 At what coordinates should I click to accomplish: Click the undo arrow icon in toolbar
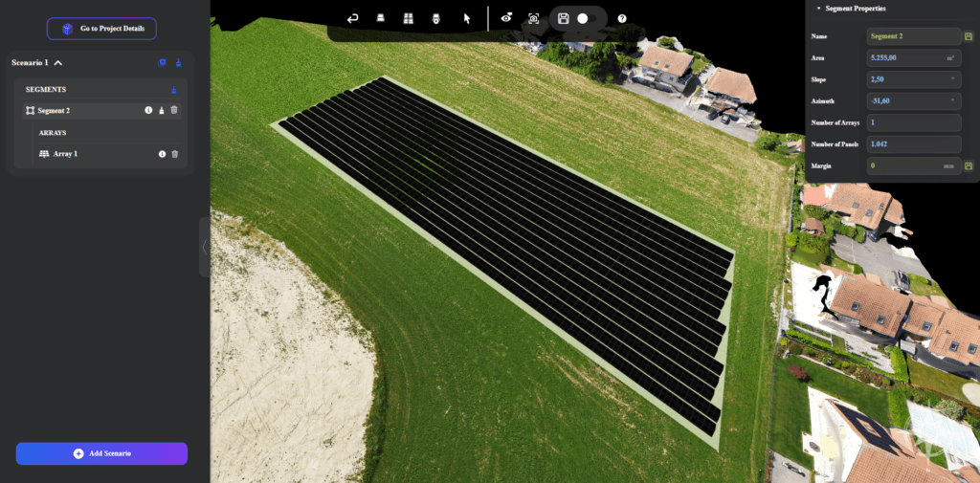click(x=352, y=19)
